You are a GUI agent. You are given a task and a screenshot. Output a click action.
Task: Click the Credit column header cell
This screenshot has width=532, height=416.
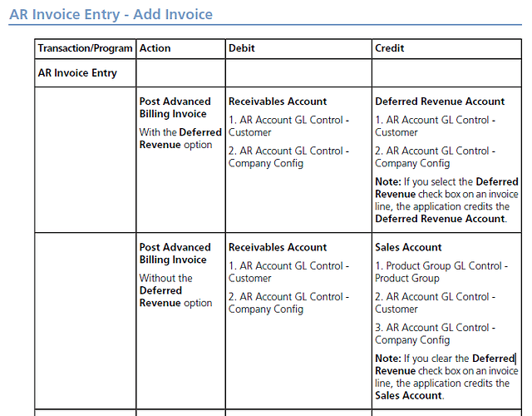click(x=446, y=48)
